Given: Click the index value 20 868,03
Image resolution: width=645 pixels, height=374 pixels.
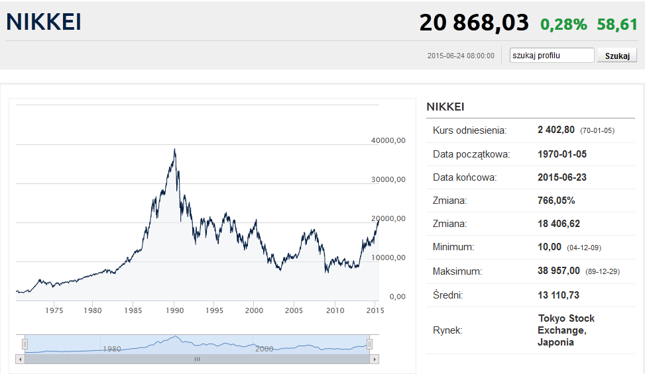Looking at the screenshot, I should [474, 22].
